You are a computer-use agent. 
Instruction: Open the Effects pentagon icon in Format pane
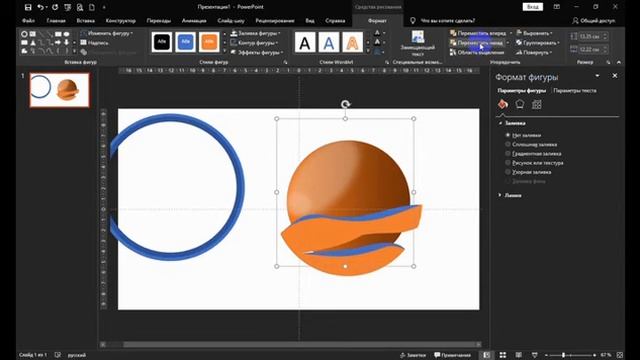point(520,104)
